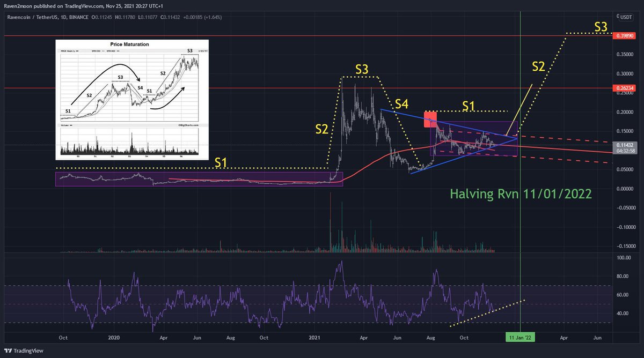Select the Oct label on the time axis

(63, 338)
